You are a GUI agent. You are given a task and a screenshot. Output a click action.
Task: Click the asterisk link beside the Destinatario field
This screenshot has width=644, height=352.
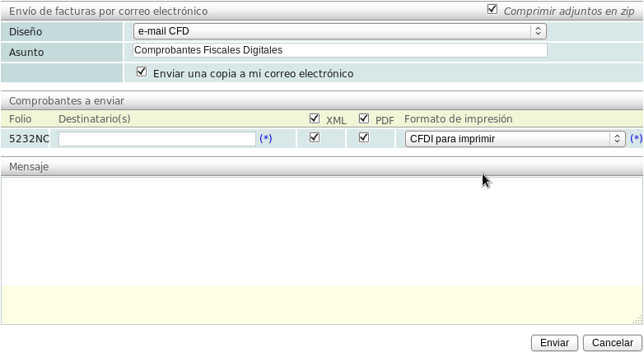265,139
